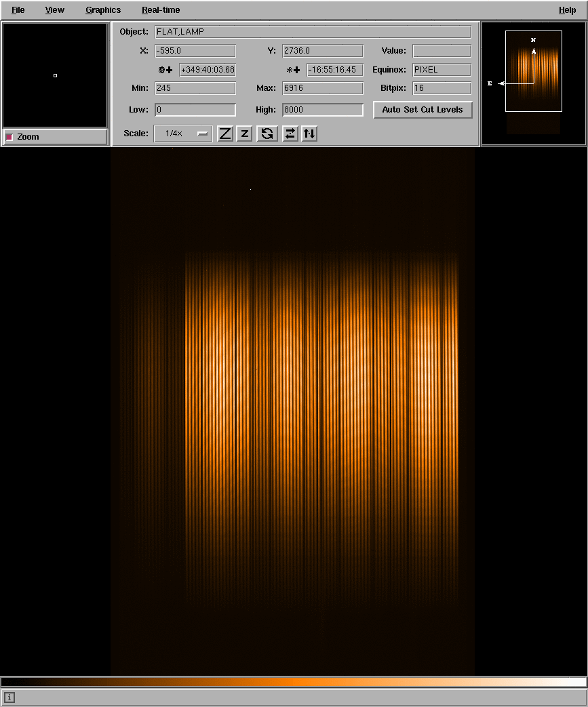Viewport: 588px width, 707px height.
Task: Click the N compass label in the pan window
Action: coord(533,40)
